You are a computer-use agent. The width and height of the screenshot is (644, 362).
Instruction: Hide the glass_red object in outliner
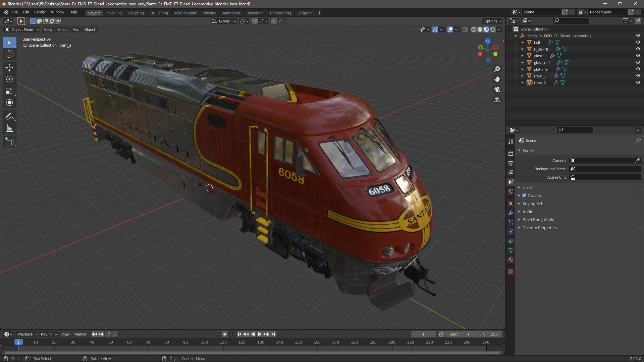(x=638, y=62)
